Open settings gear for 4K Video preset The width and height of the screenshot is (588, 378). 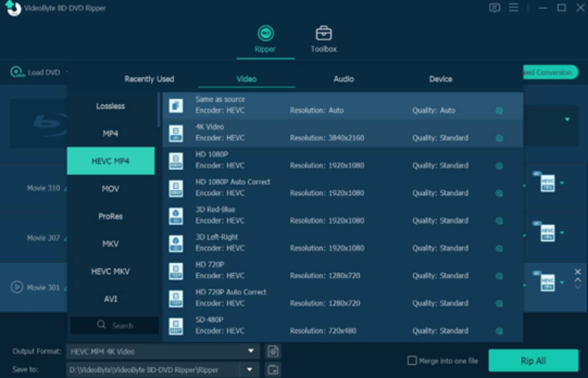[x=499, y=138]
